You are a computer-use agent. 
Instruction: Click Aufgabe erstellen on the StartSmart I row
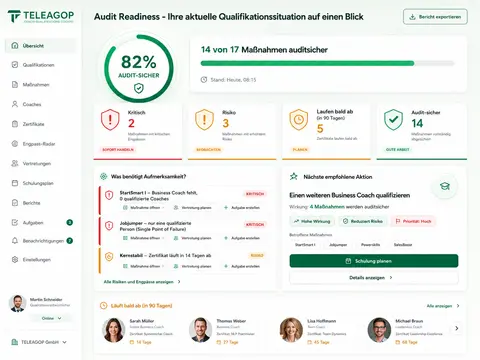click(x=242, y=208)
